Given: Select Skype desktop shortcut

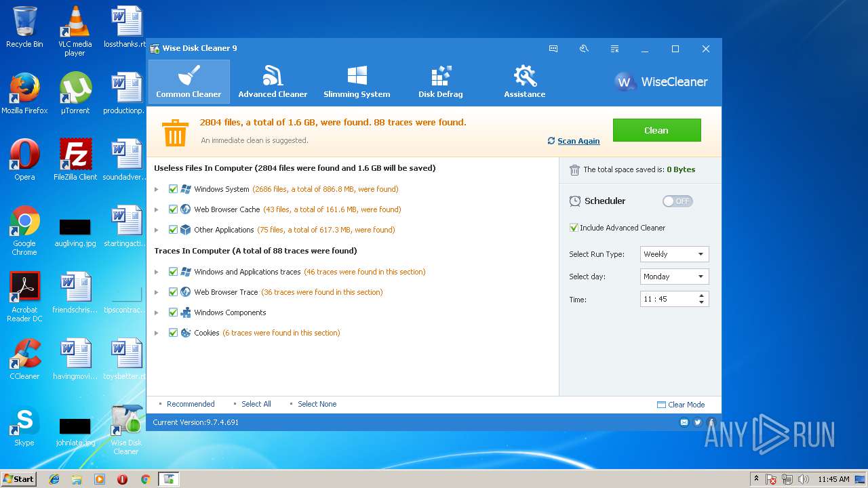Looking at the screenshot, I should pos(24,426).
